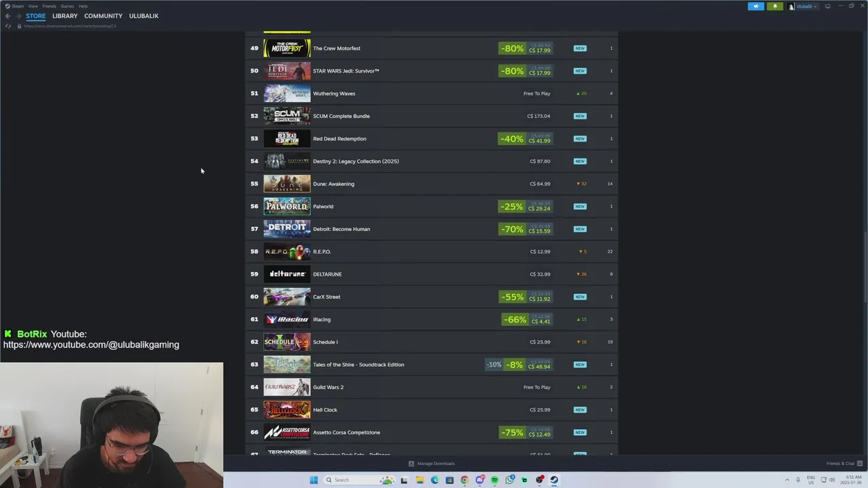
Task: Open File Explorer from taskbar
Action: (x=420, y=480)
